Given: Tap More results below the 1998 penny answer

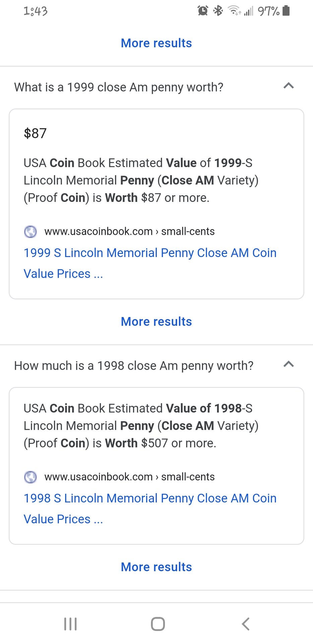Looking at the screenshot, I should pyautogui.click(x=156, y=567).
